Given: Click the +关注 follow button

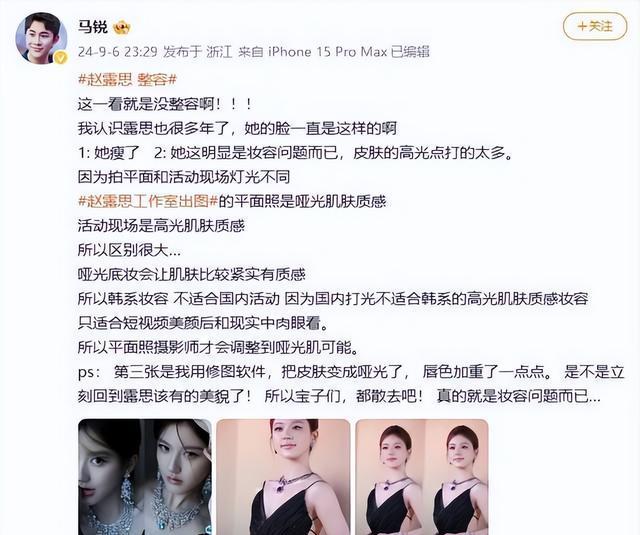Looking at the screenshot, I should pos(595,27).
